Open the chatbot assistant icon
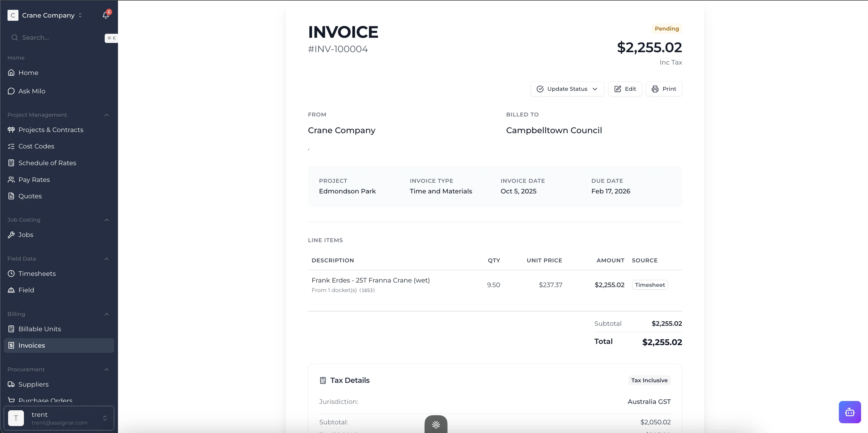The height and width of the screenshot is (433, 868). 850,412
